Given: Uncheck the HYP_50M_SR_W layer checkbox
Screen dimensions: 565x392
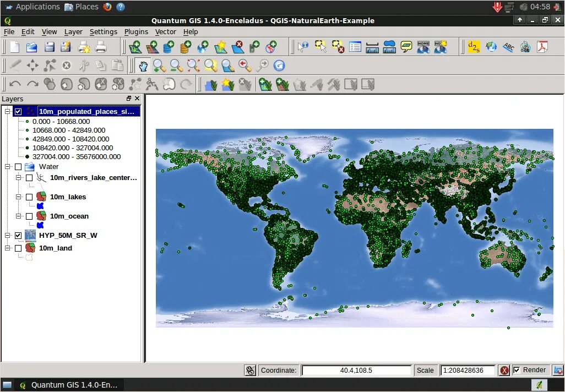Looking at the screenshot, I should [x=18, y=236].
